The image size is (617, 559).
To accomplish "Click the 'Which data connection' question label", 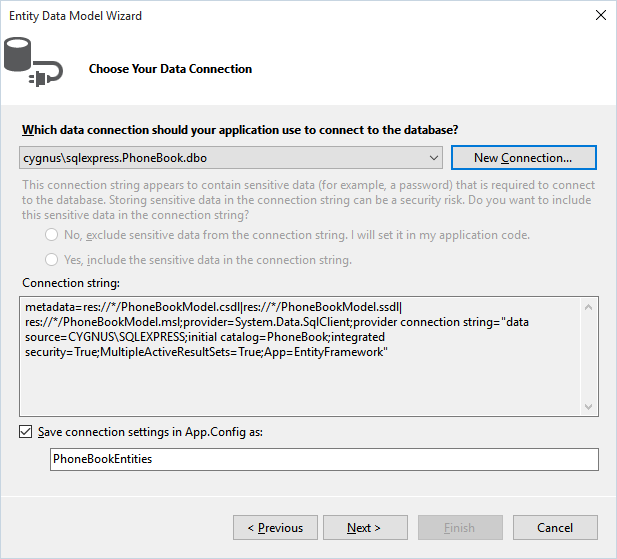I will (240, 130).
